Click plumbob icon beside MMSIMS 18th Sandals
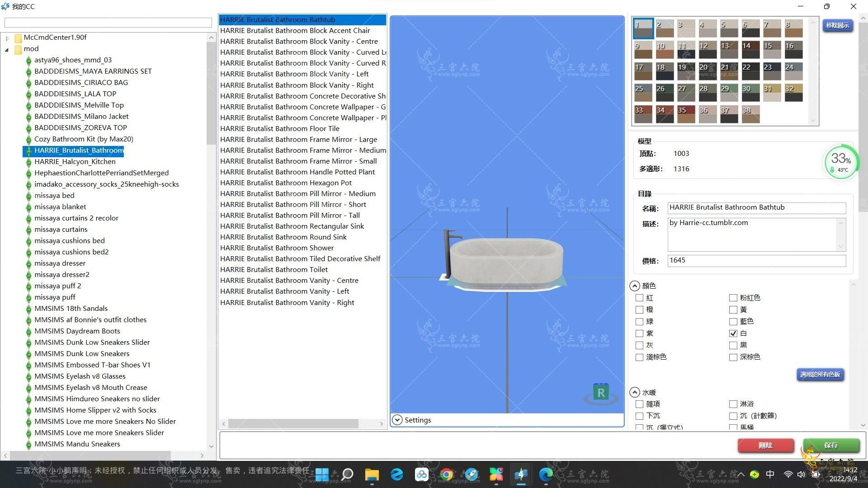Viewport: 868px width, 488px height. [x=28, y=309]
